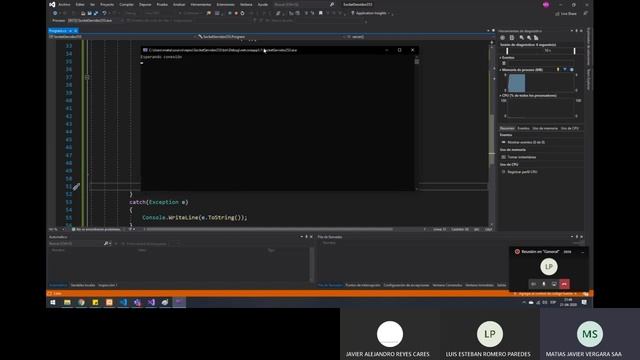The image size is (640, 360).
Task: Toggle microphone in meeting mini window
Action: coord(544,284)
